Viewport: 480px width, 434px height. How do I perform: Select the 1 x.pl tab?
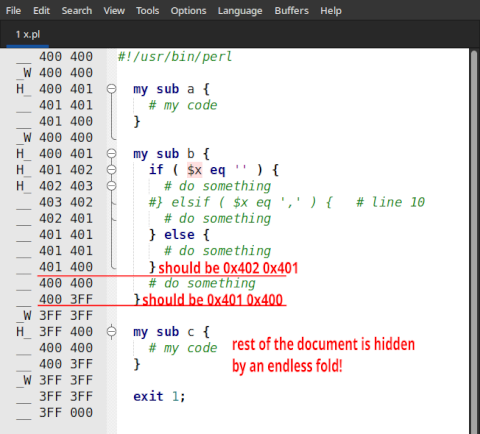click(28, 34)
